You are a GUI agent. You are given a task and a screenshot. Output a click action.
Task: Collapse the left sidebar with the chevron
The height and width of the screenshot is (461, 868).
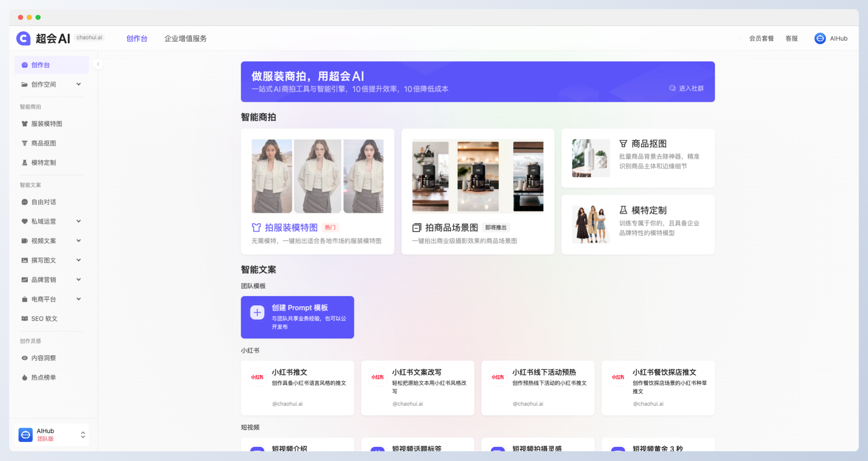click(x=98, y=64)
